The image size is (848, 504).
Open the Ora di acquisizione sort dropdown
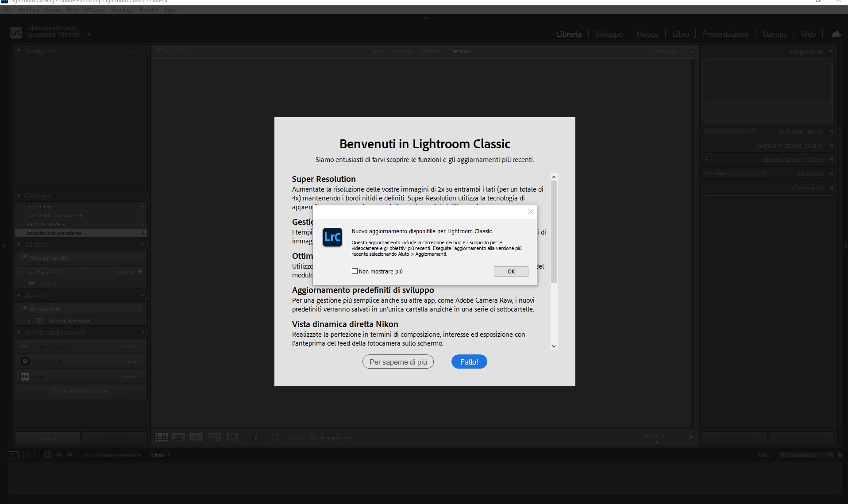334,438
